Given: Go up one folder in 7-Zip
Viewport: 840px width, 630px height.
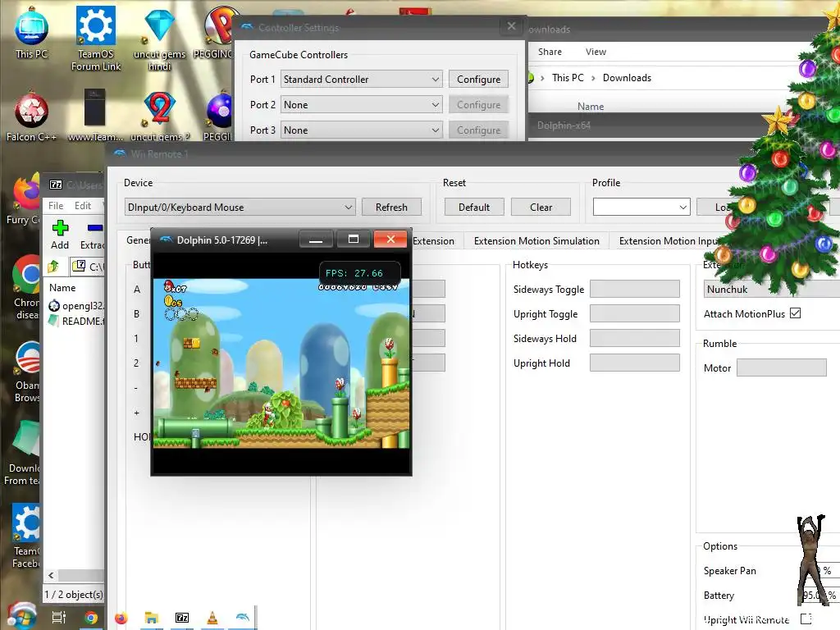Looking at the screenshot, I should [53, 267].
